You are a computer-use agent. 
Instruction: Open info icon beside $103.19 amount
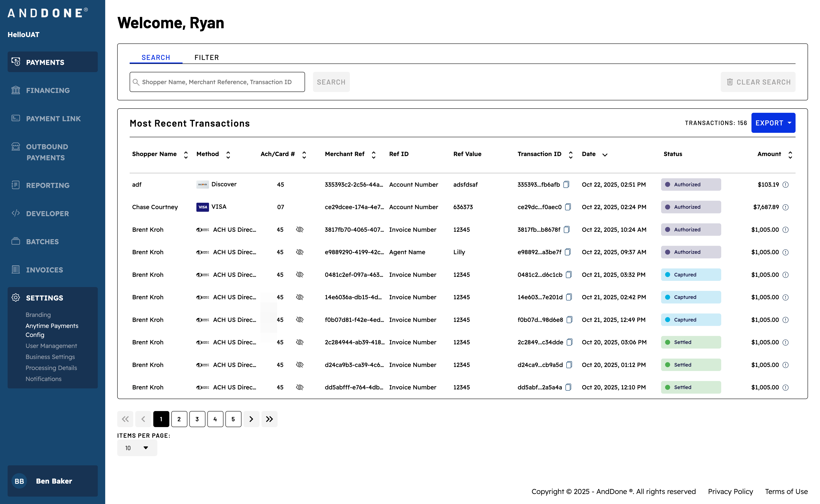click(x=786, y=185)
